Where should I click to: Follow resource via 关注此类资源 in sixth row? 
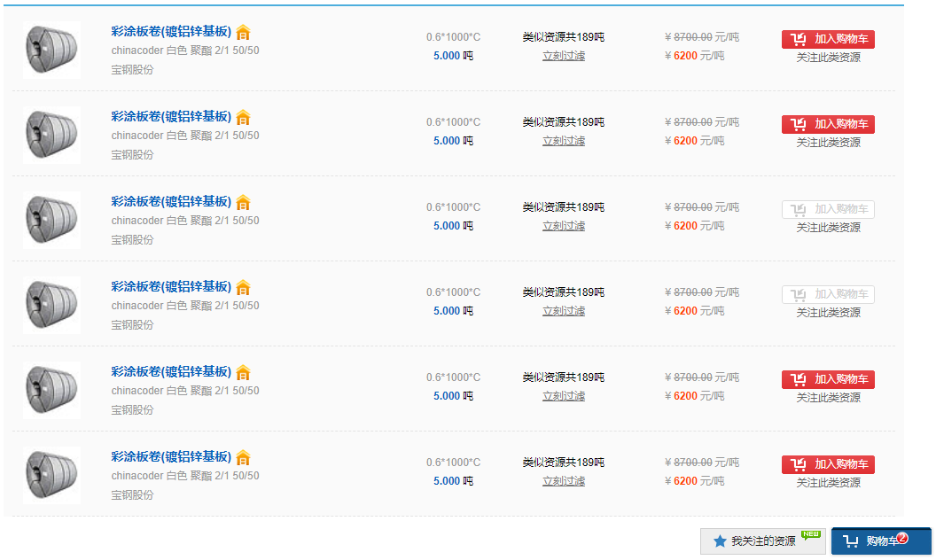point(829,482)
